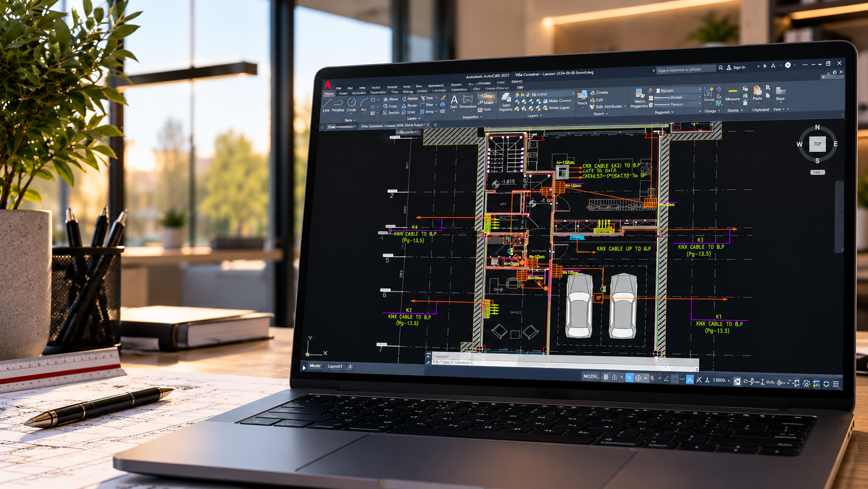Image resolution: width=868 pixels, height=489 pixels.
Task: Open the AutoCAD application menu logo
Action: [x=328, y=85]
